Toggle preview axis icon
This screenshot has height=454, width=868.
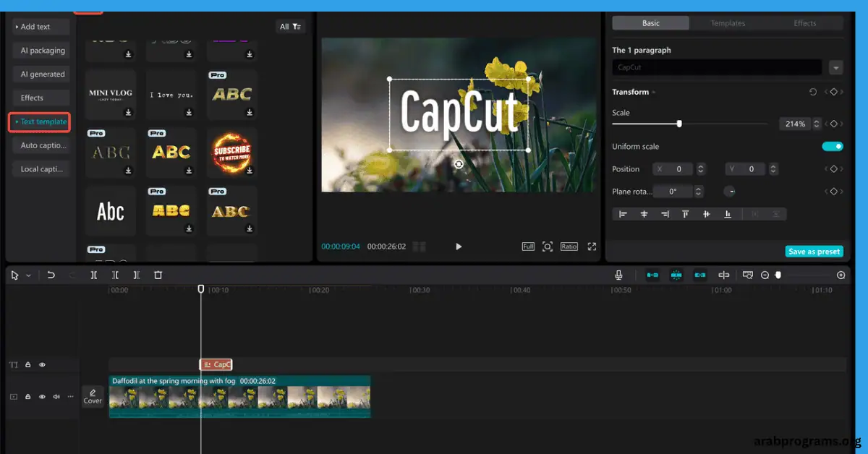click(x=723, y=275)
